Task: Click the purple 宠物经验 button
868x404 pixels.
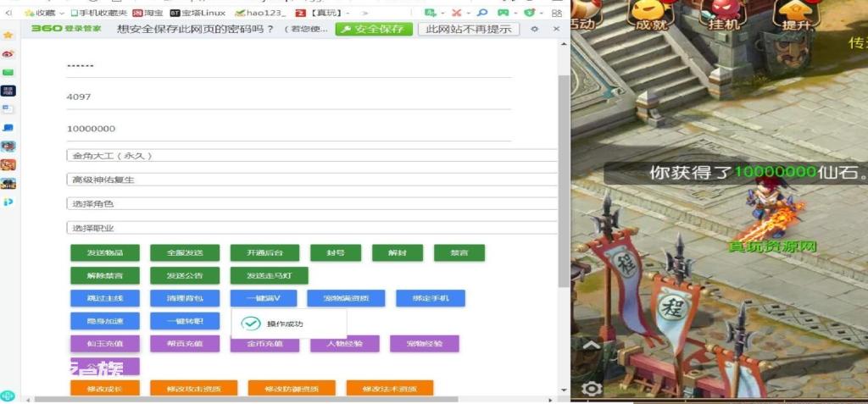Action: coord(424,344)
